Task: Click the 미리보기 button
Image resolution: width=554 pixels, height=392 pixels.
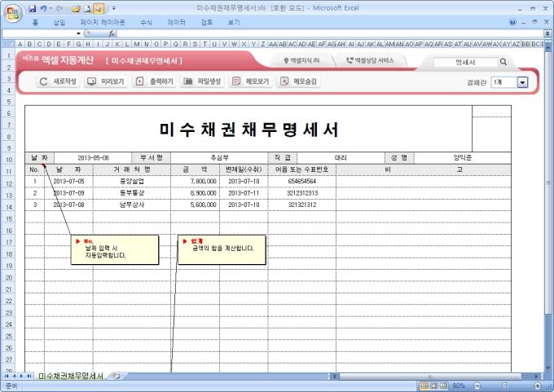Action: (x=106, y=81)
